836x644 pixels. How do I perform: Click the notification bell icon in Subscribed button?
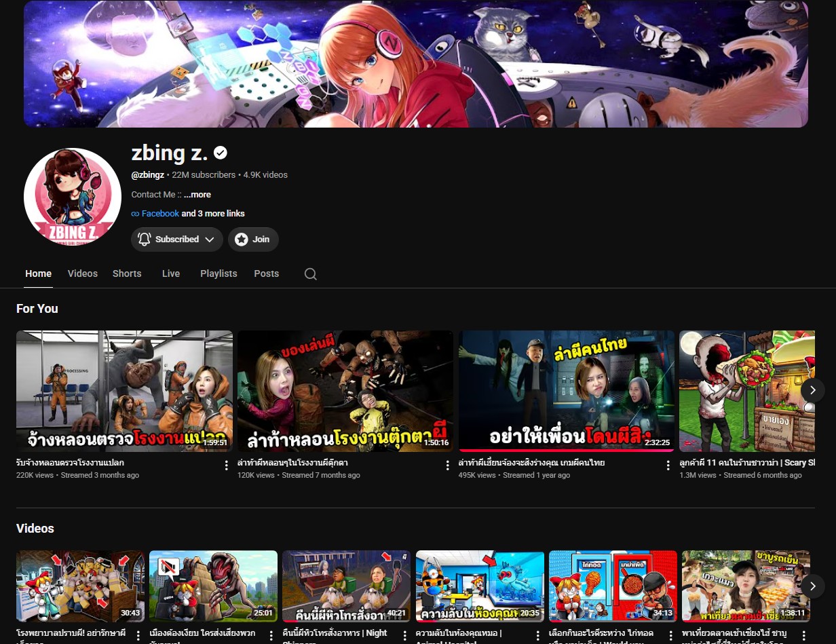tap(144, 240)
